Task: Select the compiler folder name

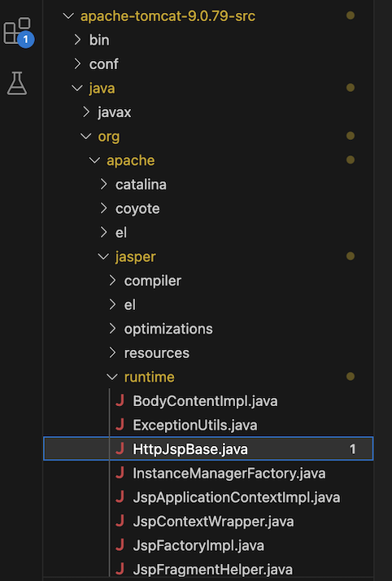Action: (x=153, y=281)
